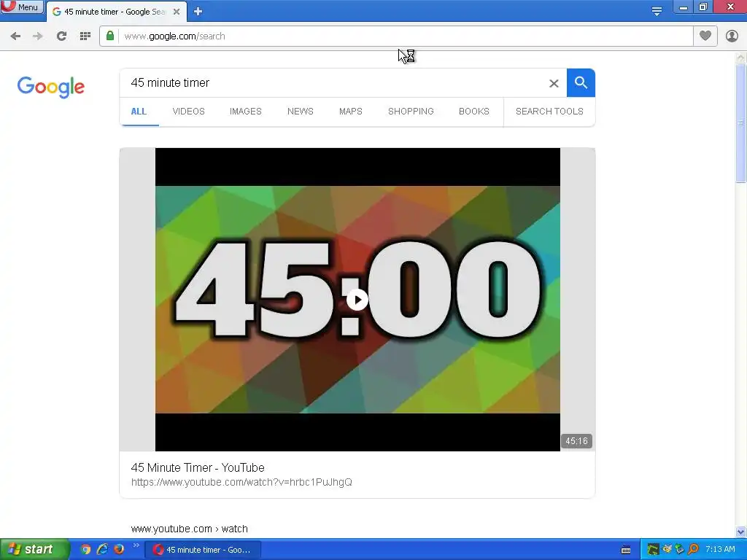The width and height of the screenshot is (747, 560).
Task: Click the blue search magnifier button
Action: (x=581, y=83)
